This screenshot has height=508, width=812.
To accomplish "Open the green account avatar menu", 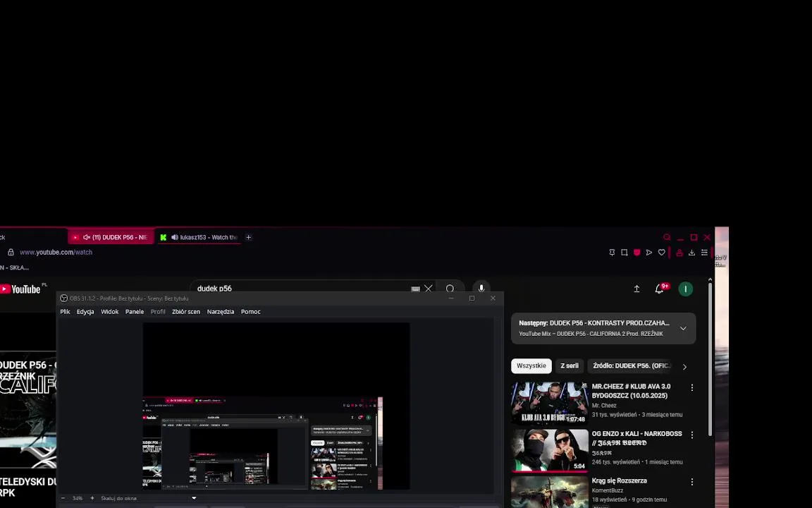I will (685, 289).
